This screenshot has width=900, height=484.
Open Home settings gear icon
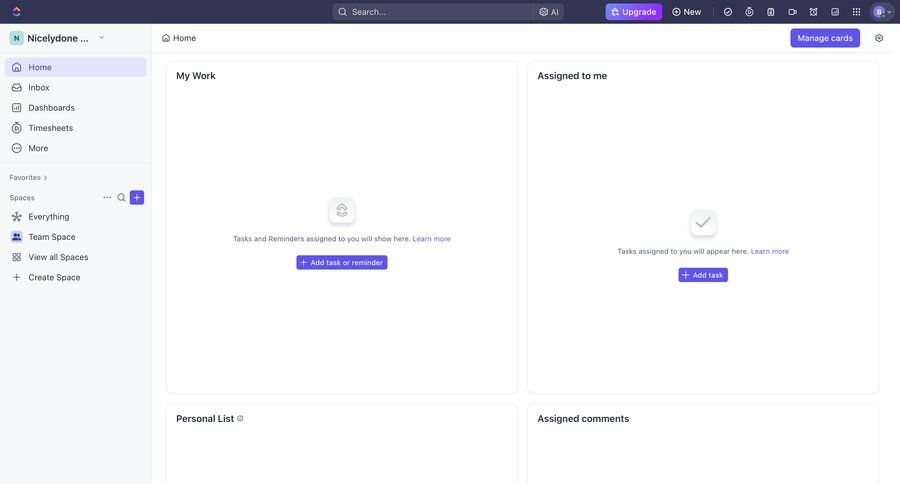(879, 38)
